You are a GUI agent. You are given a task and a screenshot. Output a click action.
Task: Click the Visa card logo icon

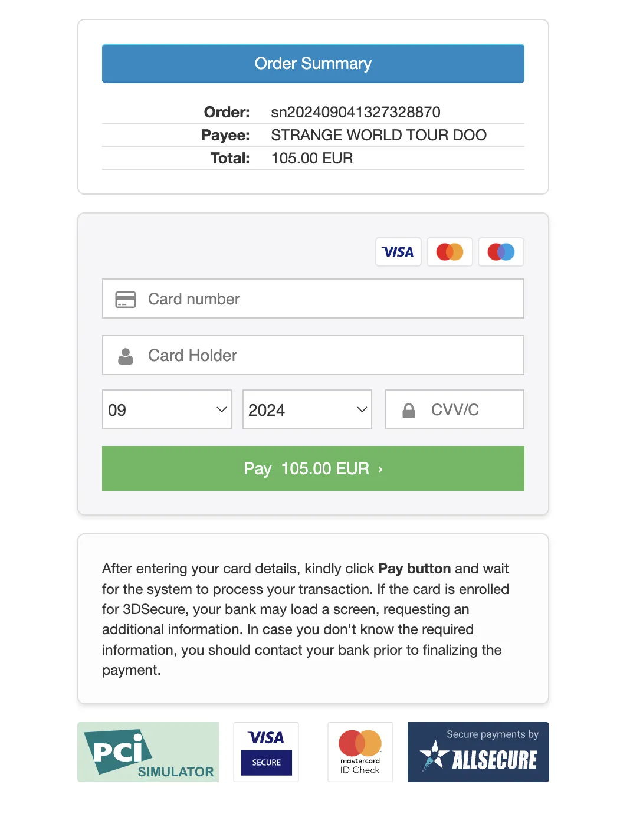click(398, 252)
